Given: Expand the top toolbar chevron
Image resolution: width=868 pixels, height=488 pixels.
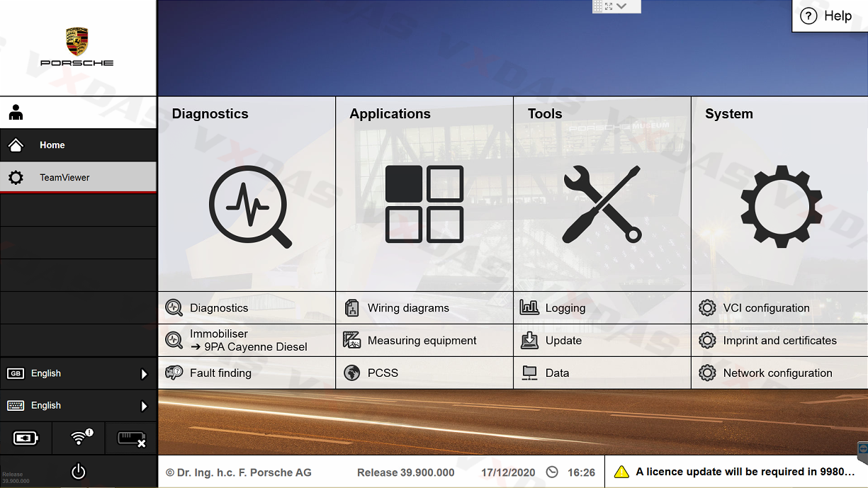Looking at the screenshot, I should pos(621,6).
